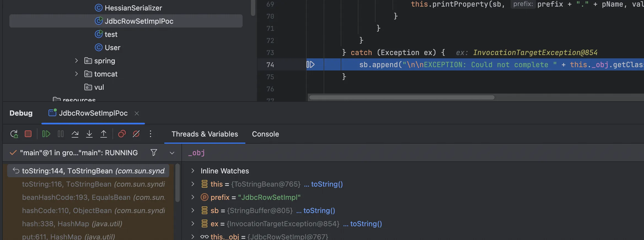Toggle Mute Breakpoints
This screenshot has width=644, height=240.
click(x=136, y=134)
